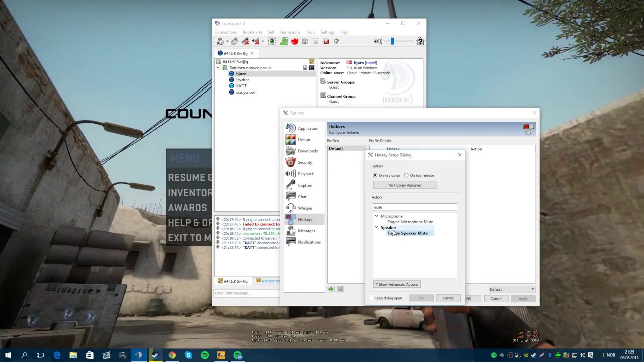Click Cancel in the Hotkey Setup Dialog
Screen dimensions: 644x362
tap(448, 298)
